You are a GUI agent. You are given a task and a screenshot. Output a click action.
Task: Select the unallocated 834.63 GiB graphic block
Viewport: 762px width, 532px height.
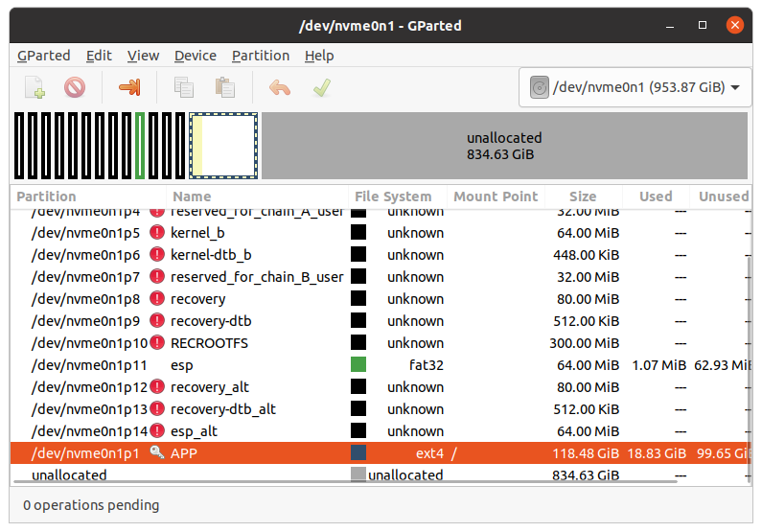click(503, 146)
